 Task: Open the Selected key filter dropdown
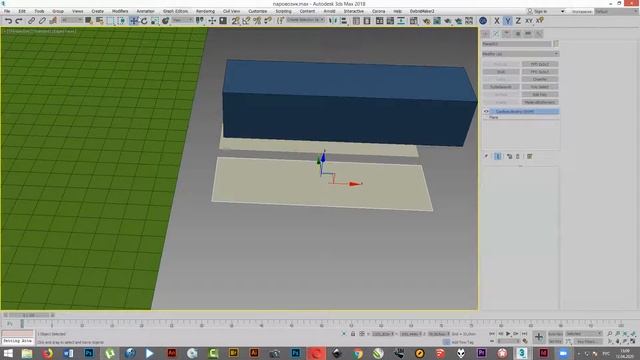tap(584, 334)
